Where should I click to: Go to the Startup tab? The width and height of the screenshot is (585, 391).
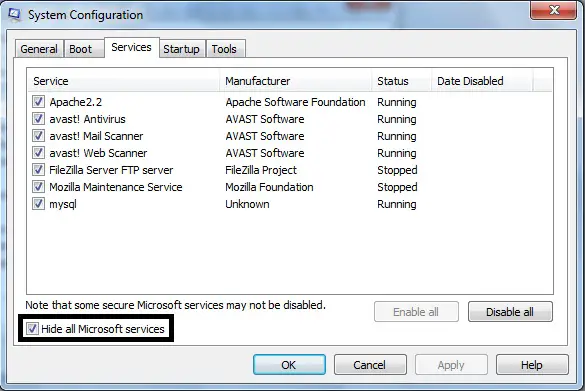pyautogui.click(x=182, y=49)
